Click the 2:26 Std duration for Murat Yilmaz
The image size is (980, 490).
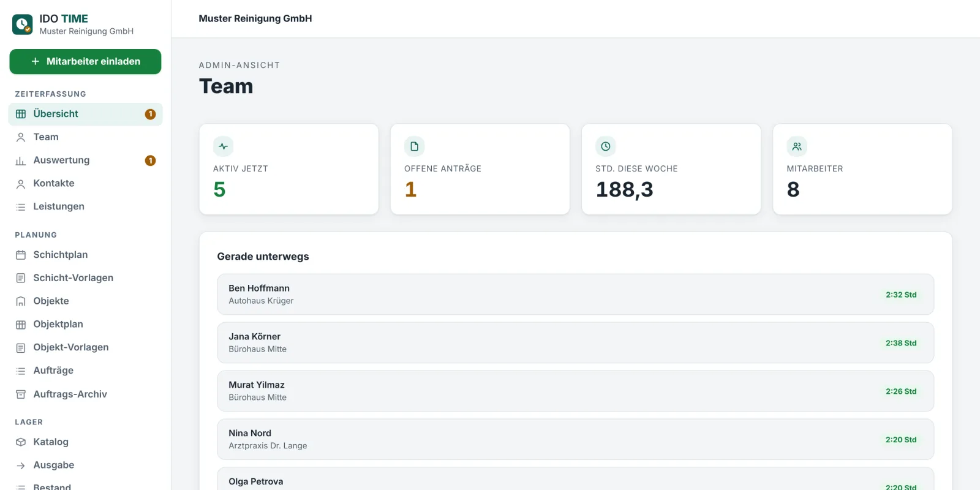coord(901,391)
